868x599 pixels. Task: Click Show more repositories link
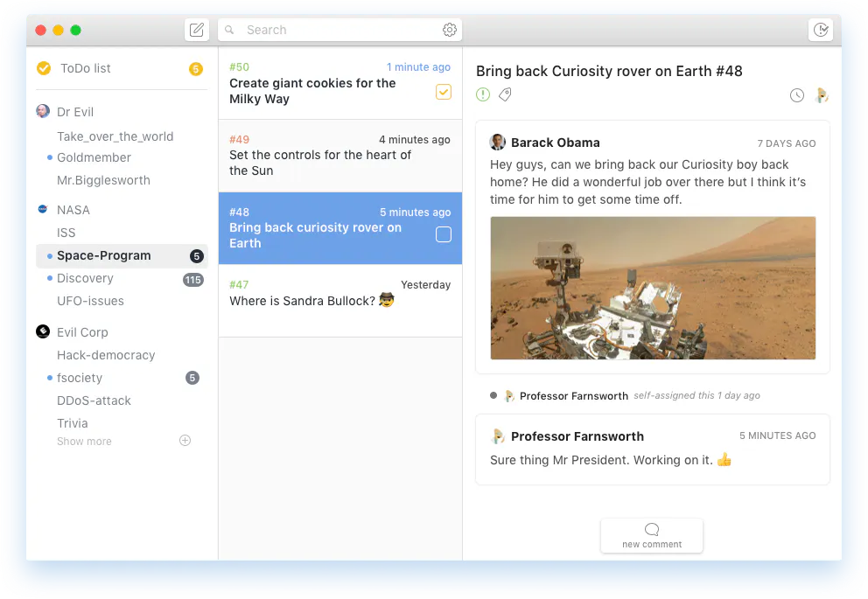tap(84, 442)
